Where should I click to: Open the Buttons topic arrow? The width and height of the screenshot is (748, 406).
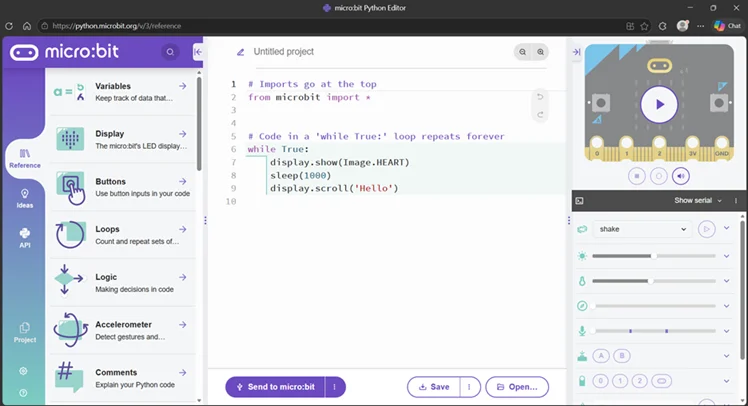click(182, 181)
